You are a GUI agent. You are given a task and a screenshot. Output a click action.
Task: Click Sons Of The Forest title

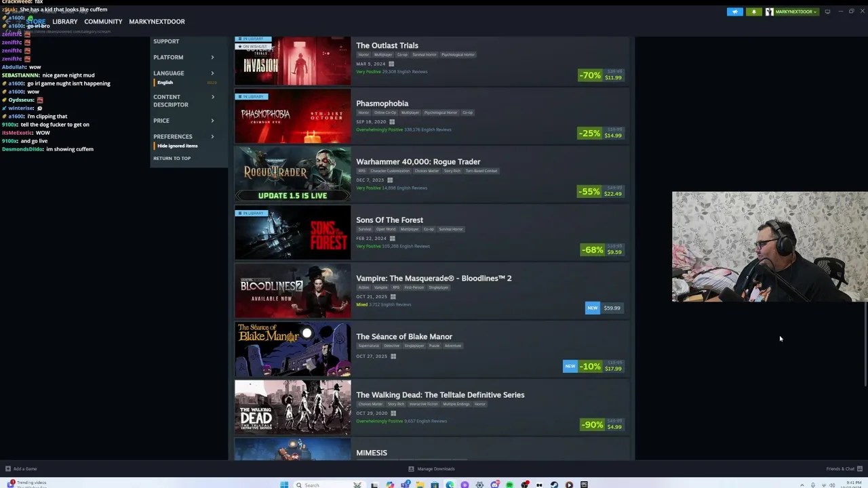pos(390,220)
